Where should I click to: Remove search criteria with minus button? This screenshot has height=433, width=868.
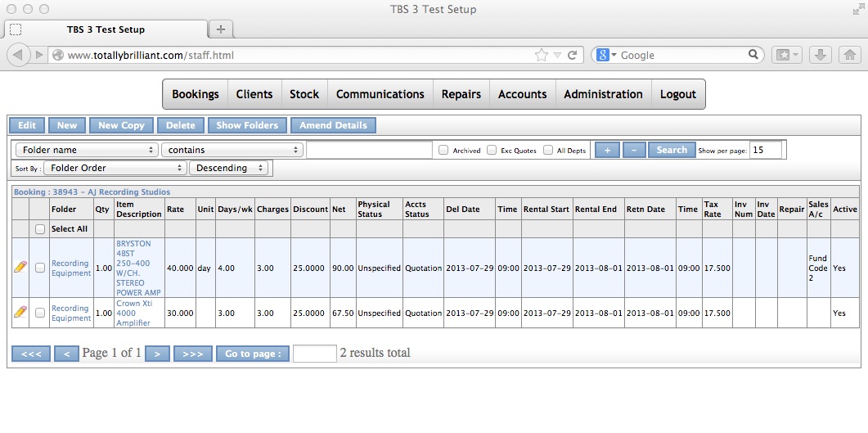634,150
